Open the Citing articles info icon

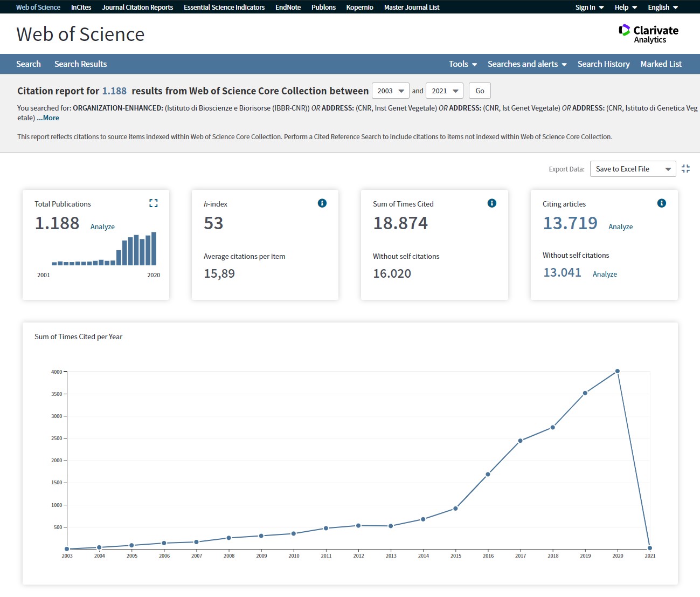coord(662,203)
